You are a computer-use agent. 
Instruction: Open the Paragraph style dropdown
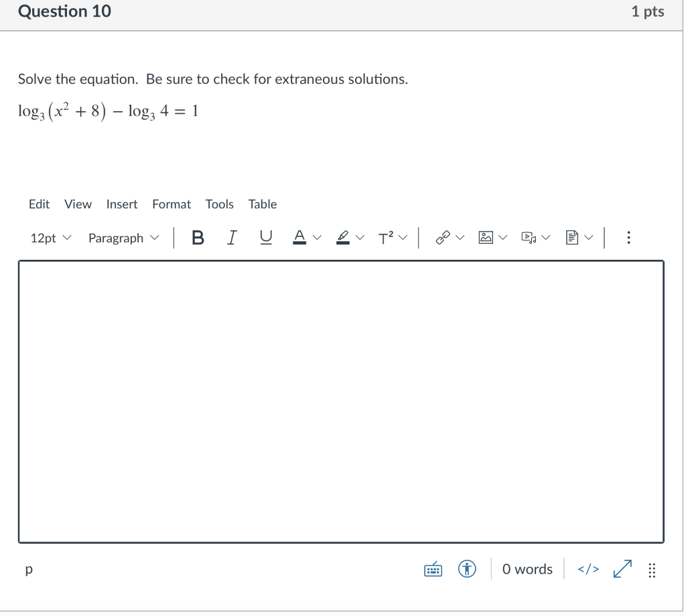click(123, 237)
